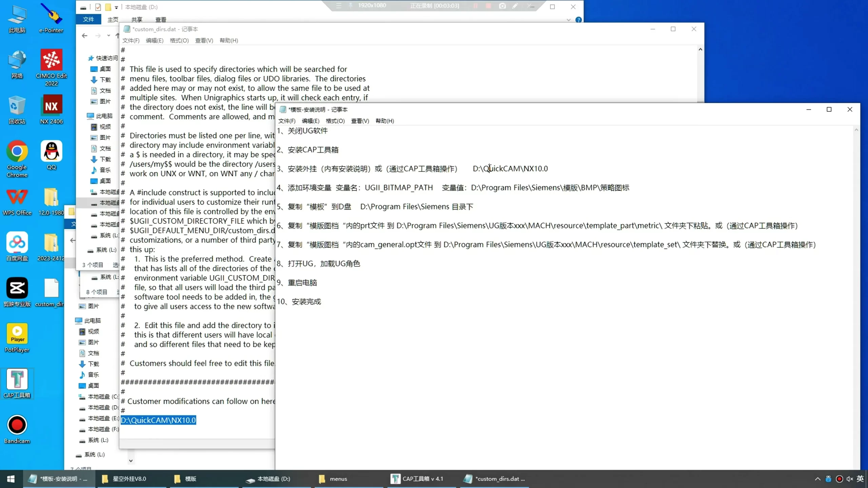Pause recording in the Bandicam toolbar
The height and width of the screenshot is (488, 868).
tap(476, 6)
